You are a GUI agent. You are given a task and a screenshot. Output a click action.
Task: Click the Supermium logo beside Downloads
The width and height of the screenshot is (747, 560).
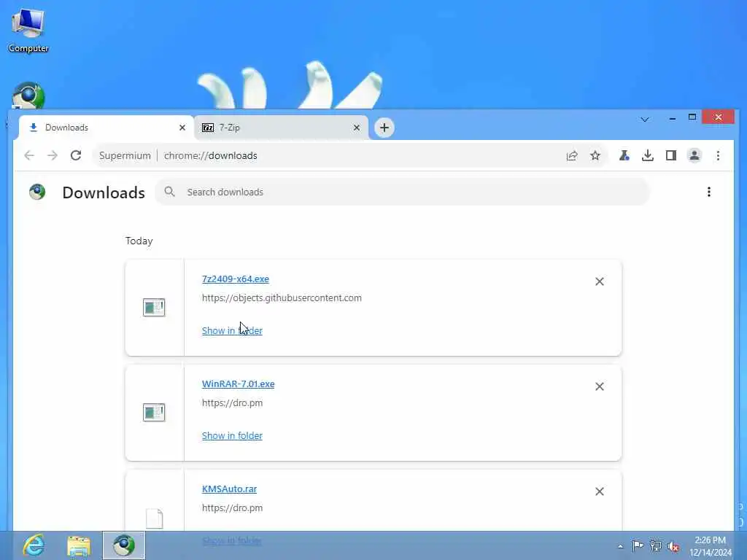[37, 192]
